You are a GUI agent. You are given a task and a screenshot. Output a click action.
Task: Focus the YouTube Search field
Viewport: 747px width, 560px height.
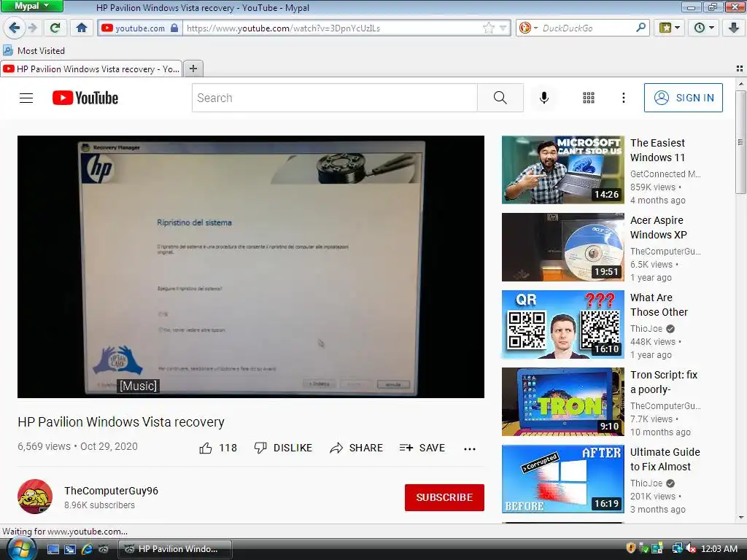(334, 98)
